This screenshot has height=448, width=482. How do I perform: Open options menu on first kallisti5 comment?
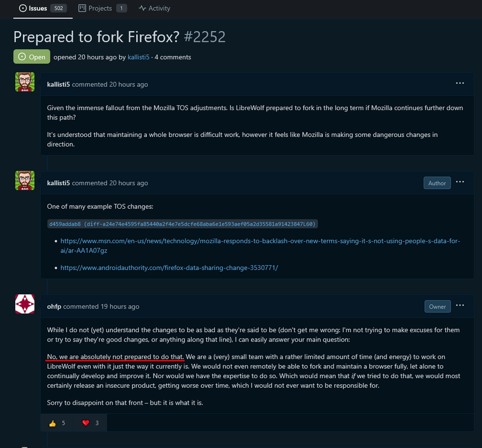click(460, 83)
